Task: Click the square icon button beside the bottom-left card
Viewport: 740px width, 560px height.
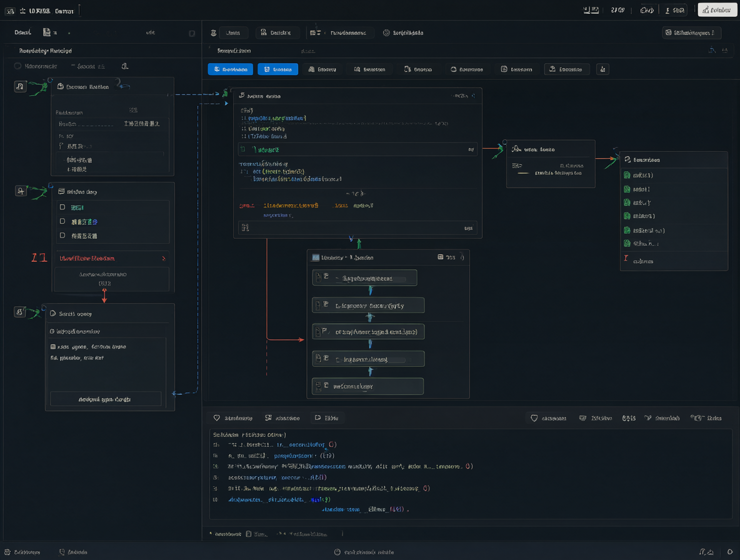Action: click(19, 312)
